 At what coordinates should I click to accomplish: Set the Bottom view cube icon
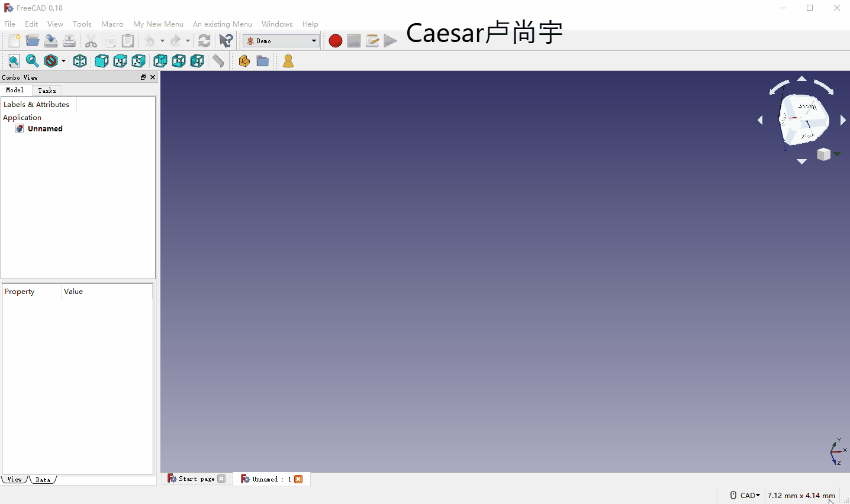(x=179, y=61)
